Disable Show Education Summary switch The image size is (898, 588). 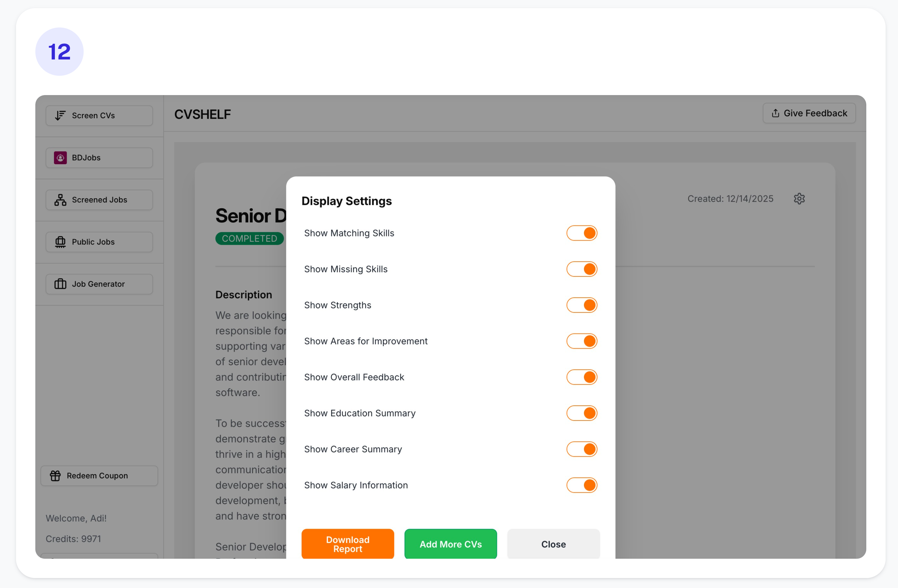(582, 413)
